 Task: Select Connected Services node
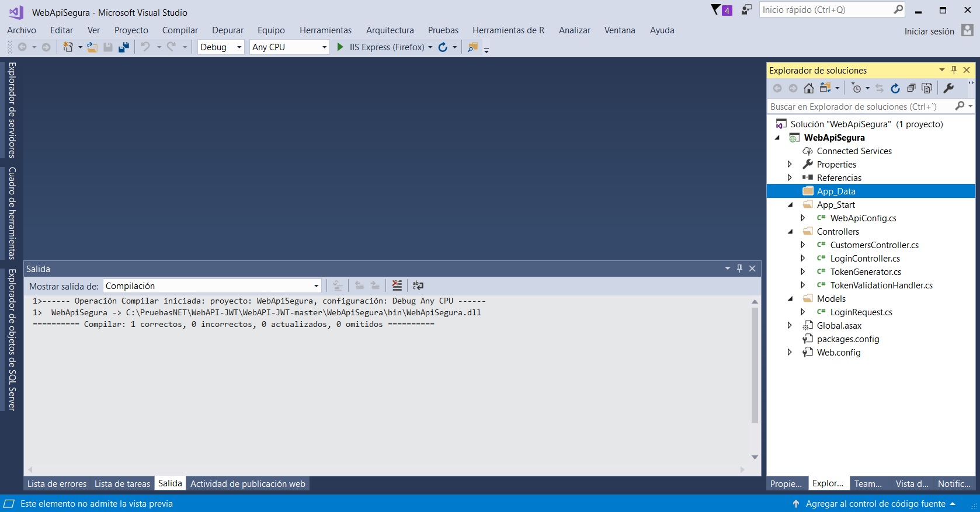854,151
